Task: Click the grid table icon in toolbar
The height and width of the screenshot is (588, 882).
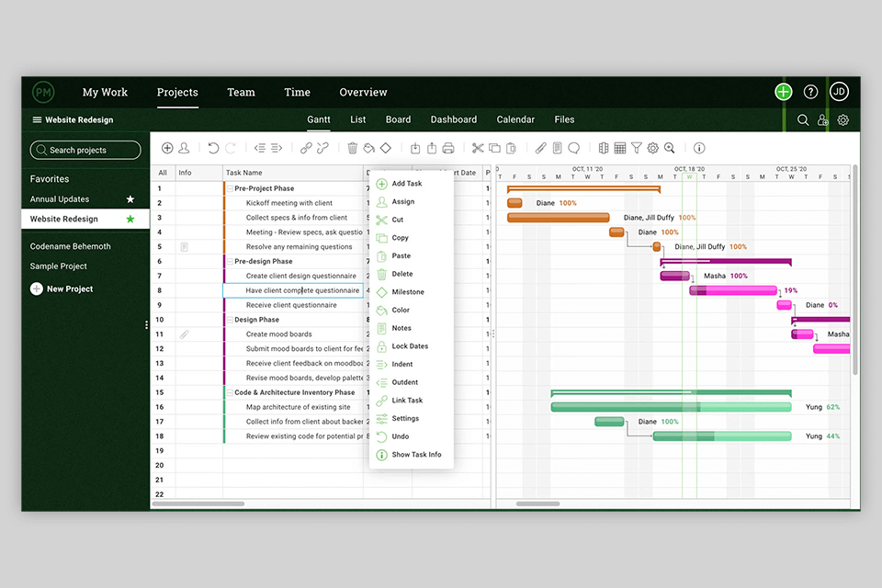Action: 620,148
